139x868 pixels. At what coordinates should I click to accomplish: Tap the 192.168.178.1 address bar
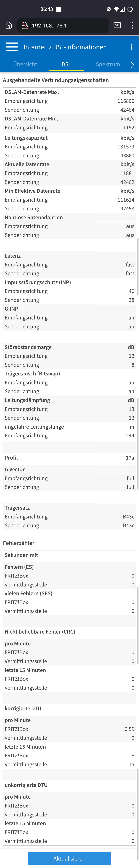(x=63, y=25)
